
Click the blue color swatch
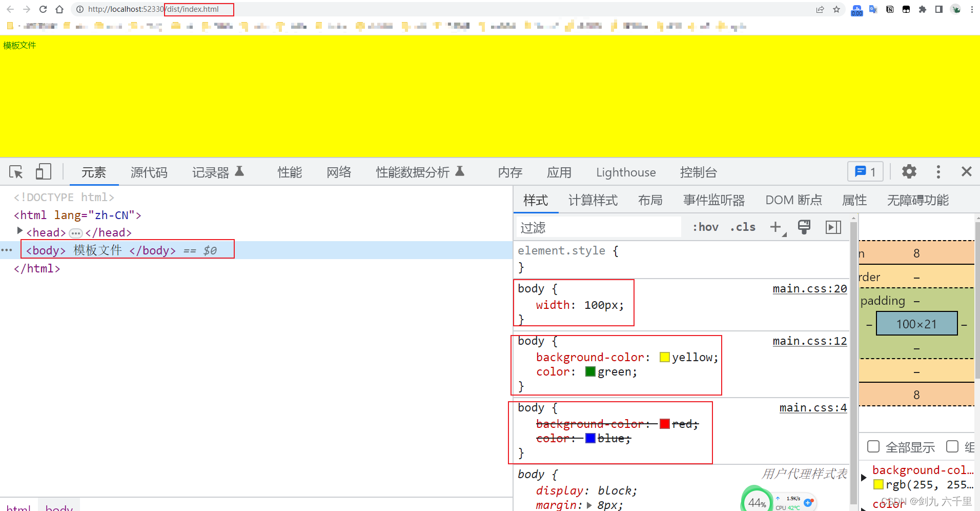tap(590, 438)
